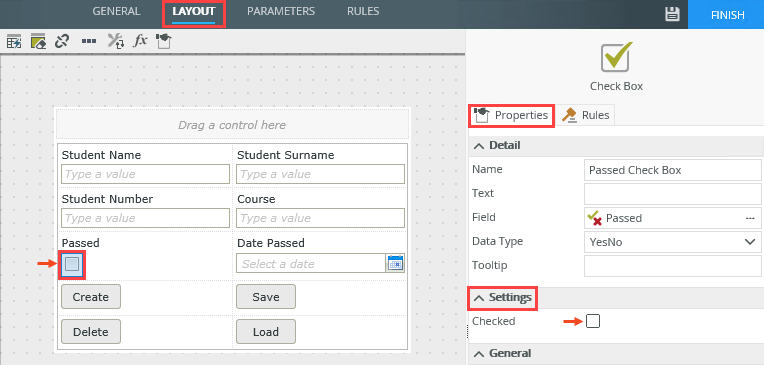Screen dimensions: 764x365
Task: Open the Data Type YesNo dropdown
Action: (672, 242)
